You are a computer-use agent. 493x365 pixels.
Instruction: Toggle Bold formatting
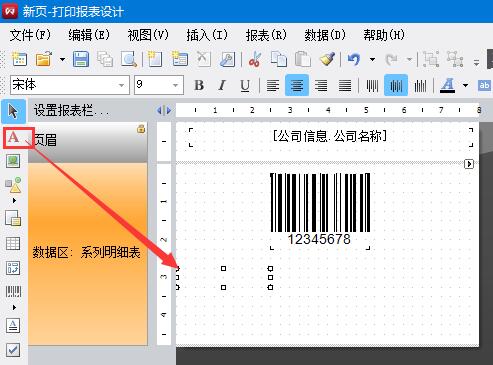point(199,85)
